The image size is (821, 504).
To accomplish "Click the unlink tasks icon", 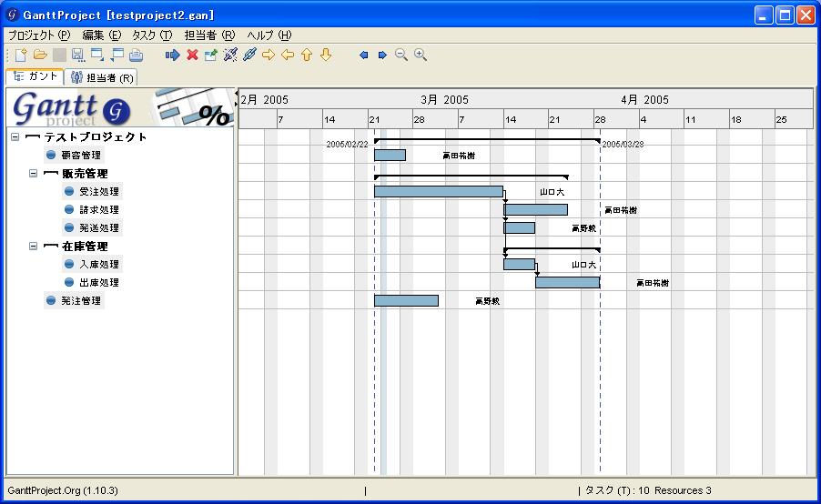I will coord(230,55).
